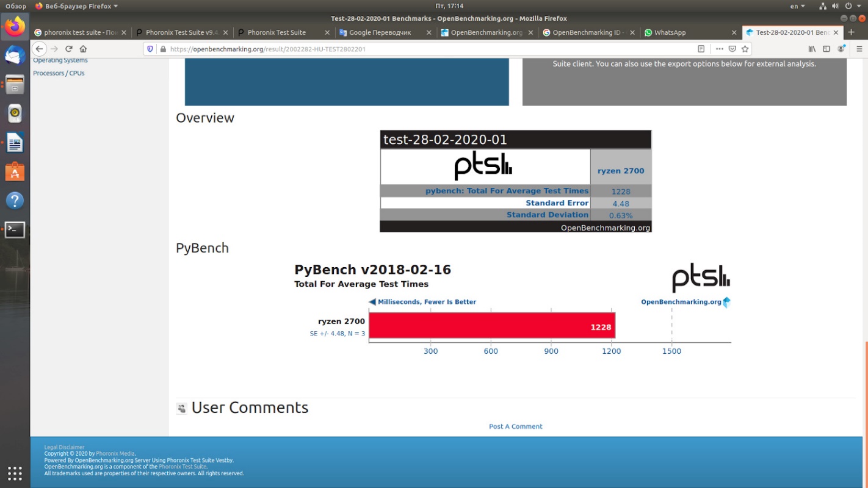Open Rhythmbox music player in dock
Image resolution: width=868 pixels, height=488 pixels.
point(15,114)
